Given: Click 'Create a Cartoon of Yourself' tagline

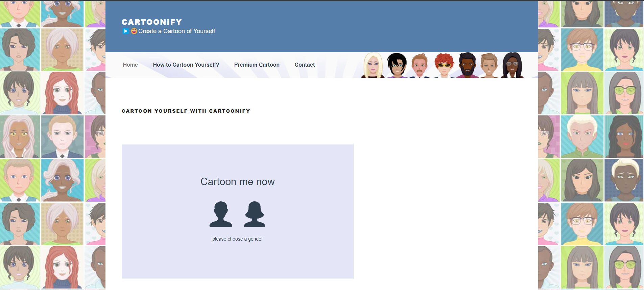Looking at the screenshot, I should pos(177,31).
